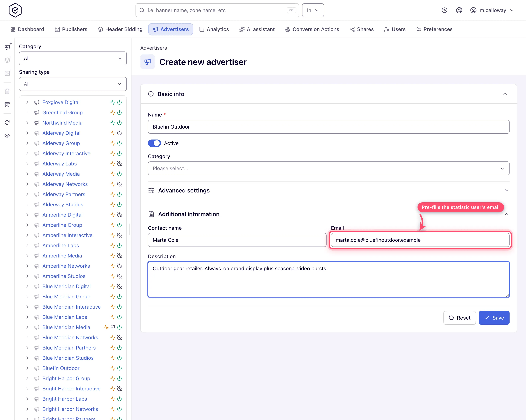Click the add advertiser megaphone sidebar icon
526x420 pixels.
8,46
